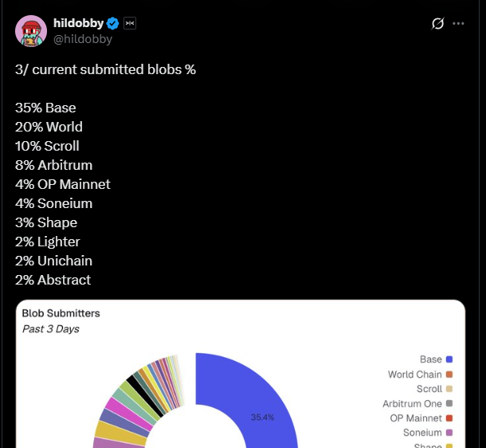This screenshot has height=448, width=486.
Task: Toggle Soneium legend swatch
Action: point(449,433)
